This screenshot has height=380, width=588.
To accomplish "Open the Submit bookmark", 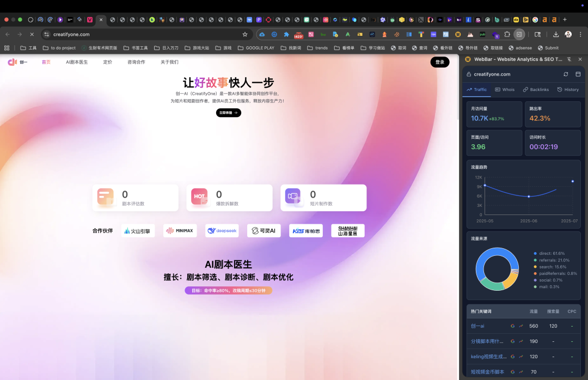I will click(548, 48).
